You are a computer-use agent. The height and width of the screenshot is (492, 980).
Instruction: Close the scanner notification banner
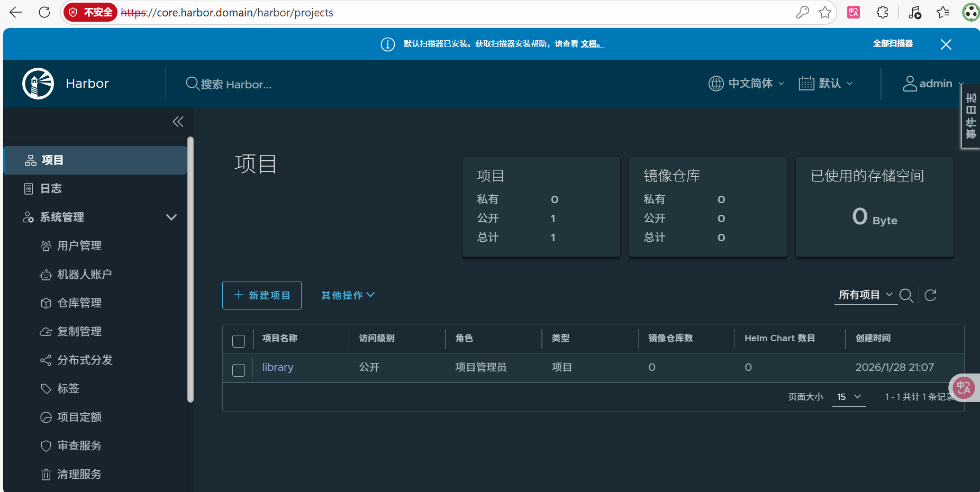click(946, 44)
